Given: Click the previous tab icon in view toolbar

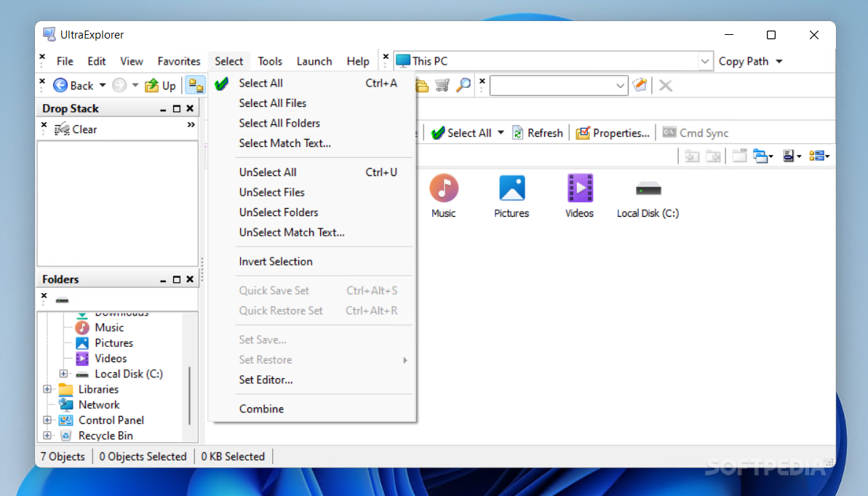Looking at the screenshot, I should coord(692,156).
